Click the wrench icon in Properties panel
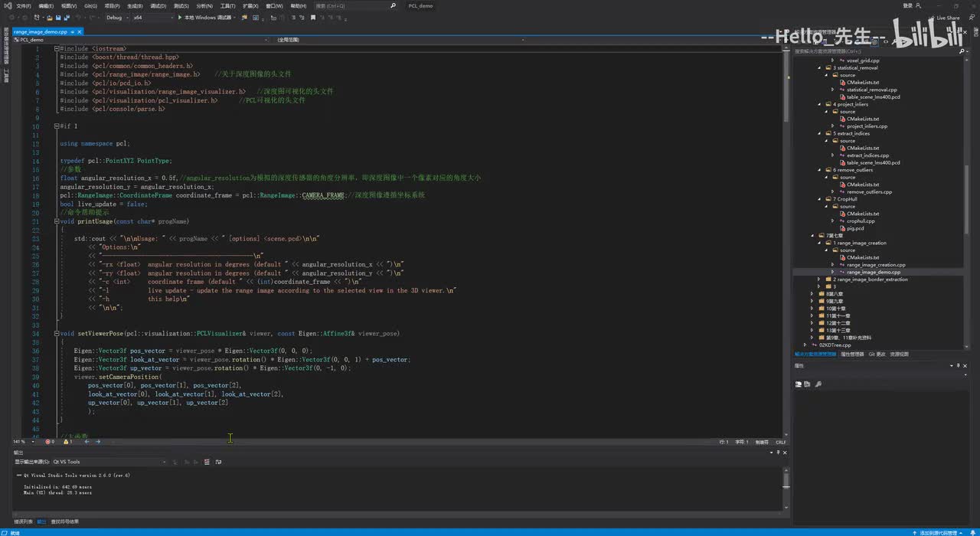980x536 pixels. coord(818,384)
